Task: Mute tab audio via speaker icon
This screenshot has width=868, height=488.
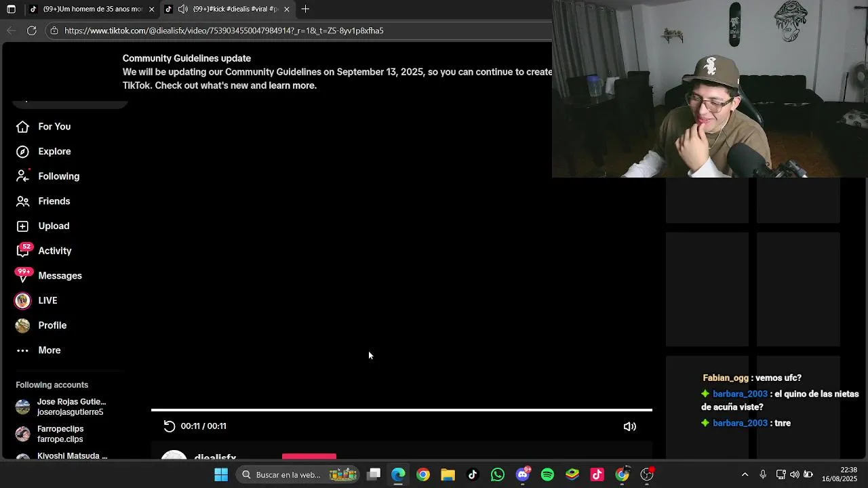Action: [x=183, y=9]
